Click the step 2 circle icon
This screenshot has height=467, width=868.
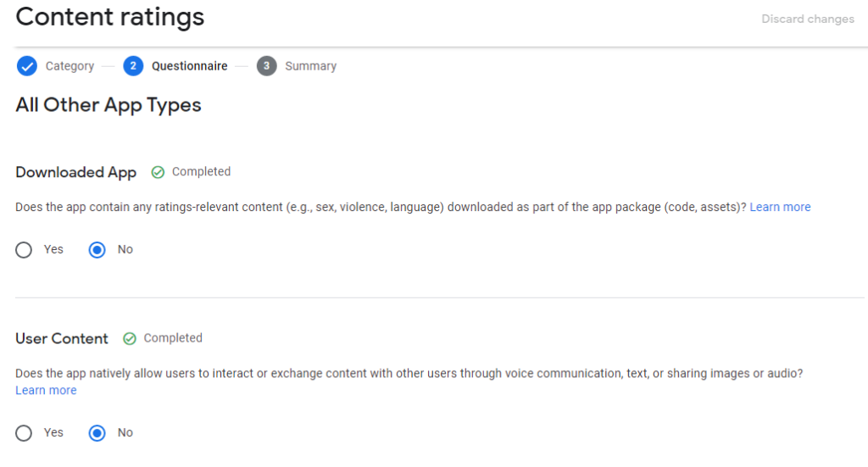click(x=132, y=66)
